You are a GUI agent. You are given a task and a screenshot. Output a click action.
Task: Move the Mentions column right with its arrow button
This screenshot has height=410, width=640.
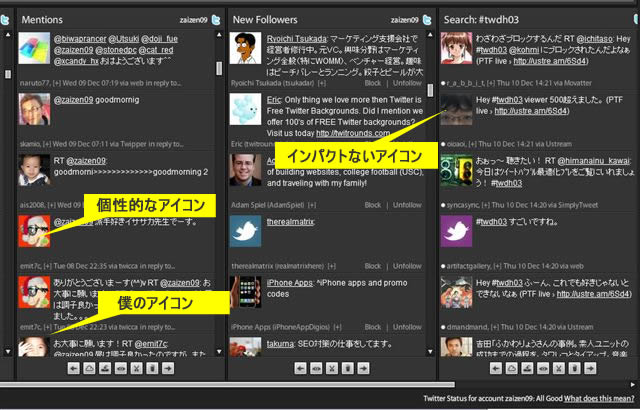tap(168, 368)
